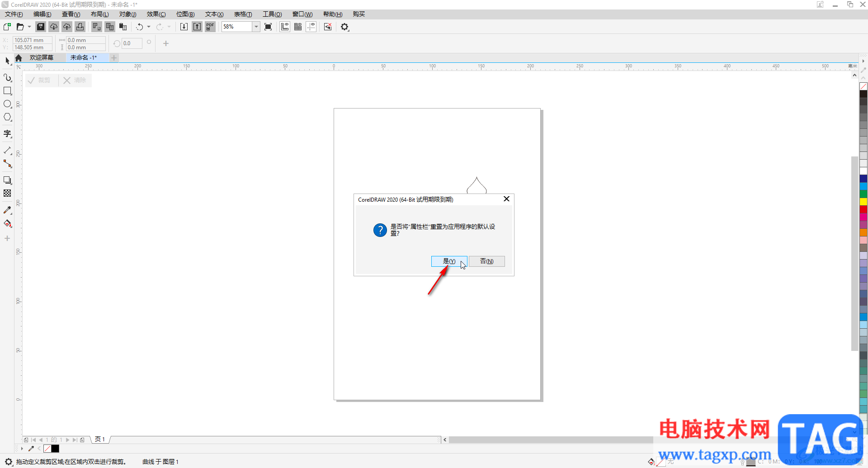Click the home icon next to Welcome tab

coord(19,58)
